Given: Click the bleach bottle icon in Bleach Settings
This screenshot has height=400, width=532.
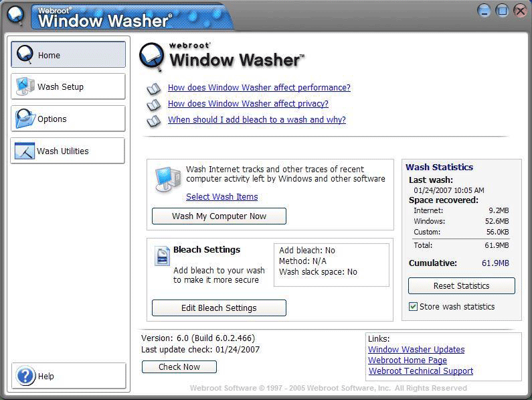Looking at the screenshot, I should pos(163,255).
